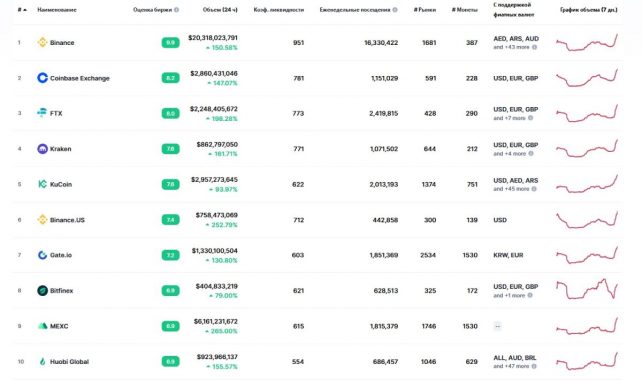
Task: Click info icon beside KuCoin '+45 more'
Action: 534,189
